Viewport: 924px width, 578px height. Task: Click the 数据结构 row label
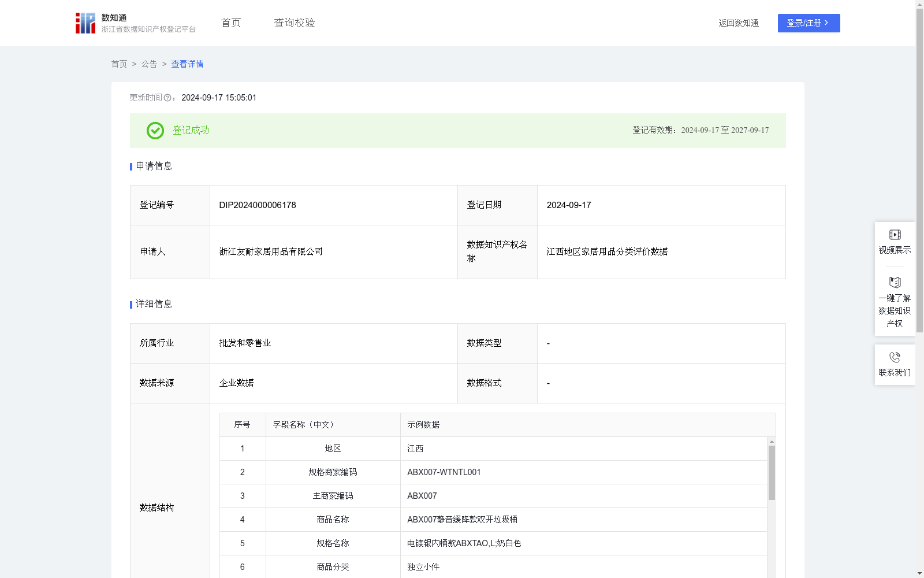(157, 508)
